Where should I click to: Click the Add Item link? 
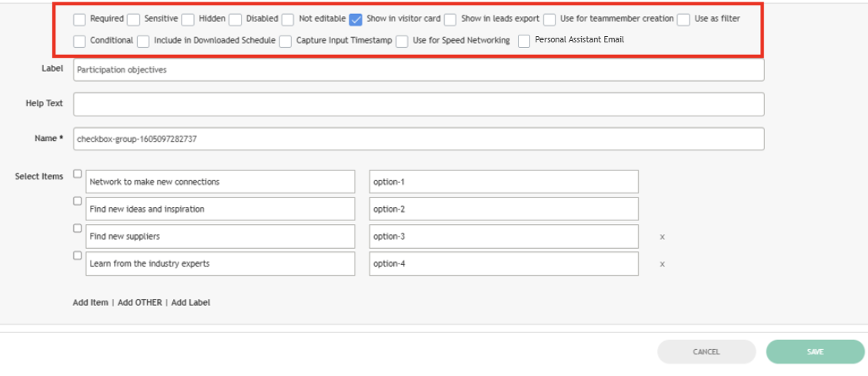[90, 303]
